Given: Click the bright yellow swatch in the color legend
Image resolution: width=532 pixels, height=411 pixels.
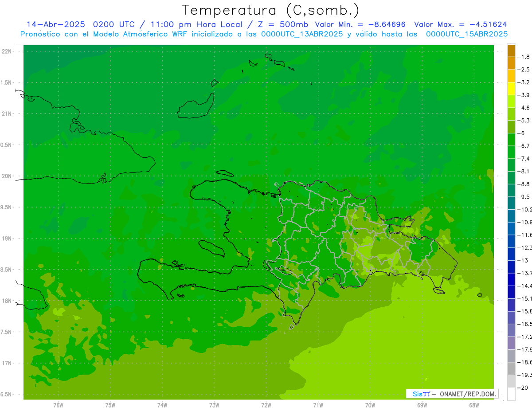Looking at the screenshot, I should click(x=511, y=89).
